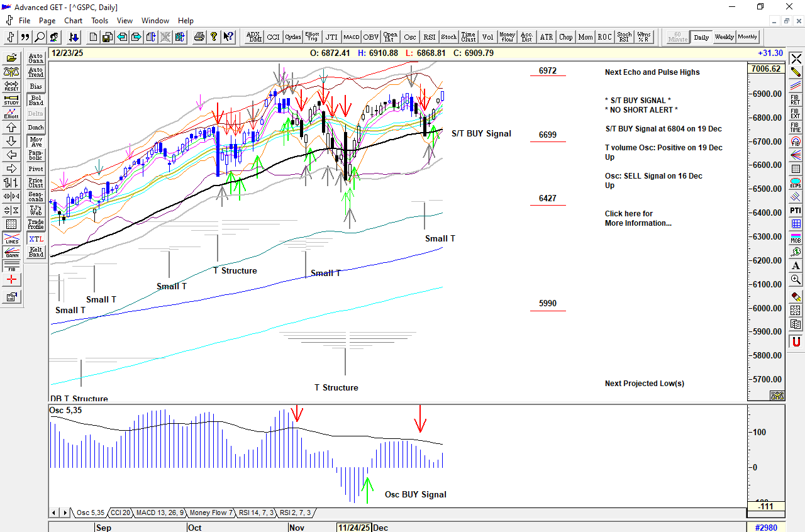Toggle the Bollinger Band study off
The image size is (805, 532).
click(36, 100)
